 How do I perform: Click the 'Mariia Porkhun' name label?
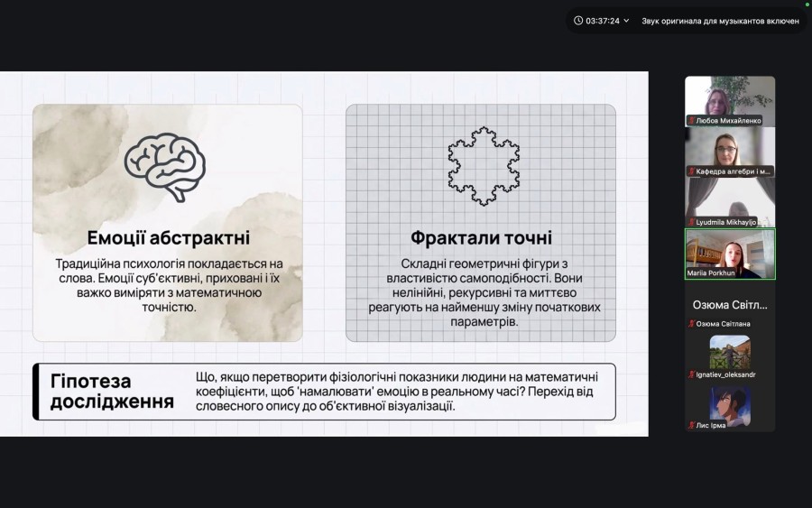pyautogui.click(x=711, y=272)
